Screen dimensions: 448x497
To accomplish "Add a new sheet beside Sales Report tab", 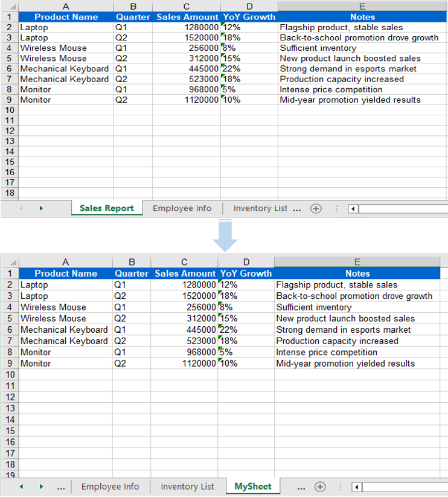I will coord(316,208).
